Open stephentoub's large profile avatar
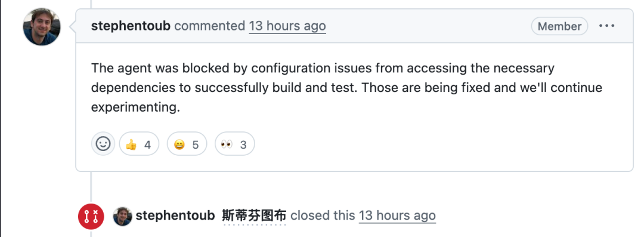Viewport: 644px width, 237px height. 42,27
